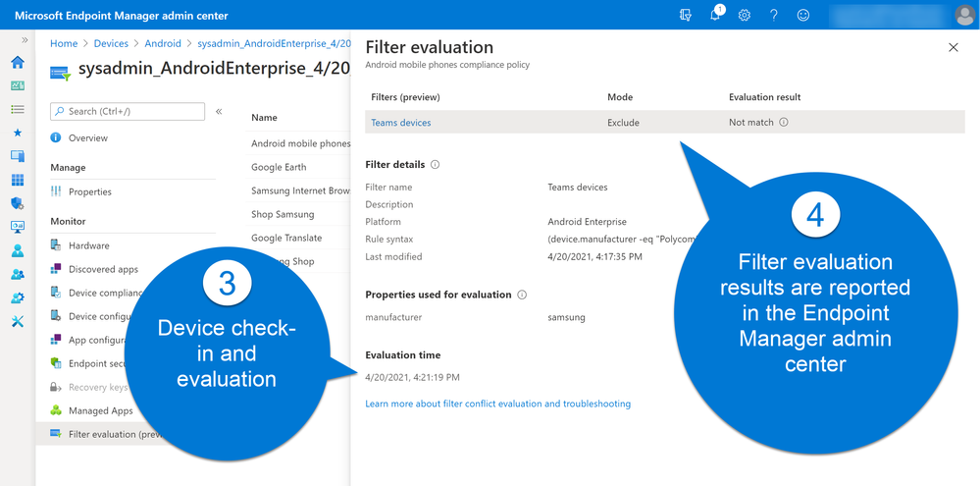Open the account avatar menu
Viewport: 980px width, 486px height.
[964, 15]
